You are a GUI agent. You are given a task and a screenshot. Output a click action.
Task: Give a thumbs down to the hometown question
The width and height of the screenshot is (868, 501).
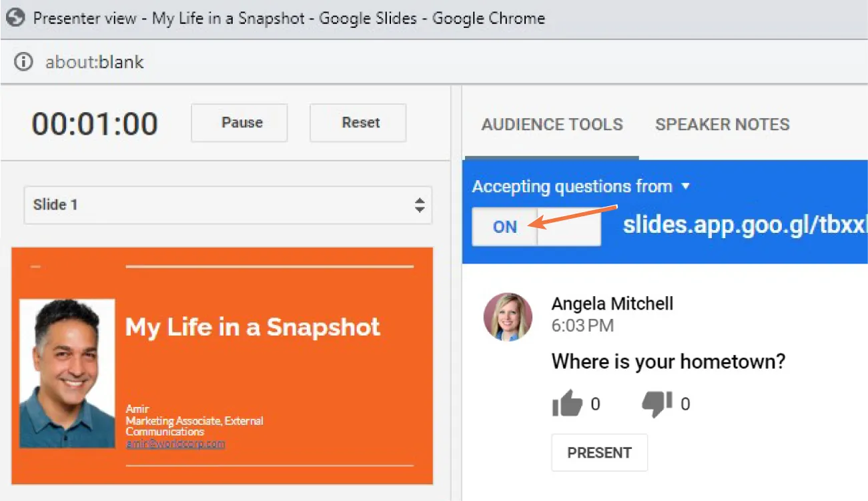pyautogui.click(x=658, y=403)
